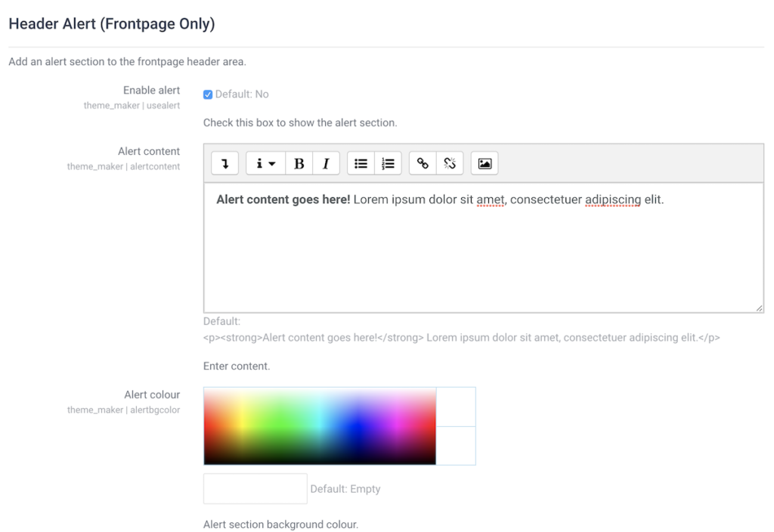Select the Header Alert section heading

point(111,23)
